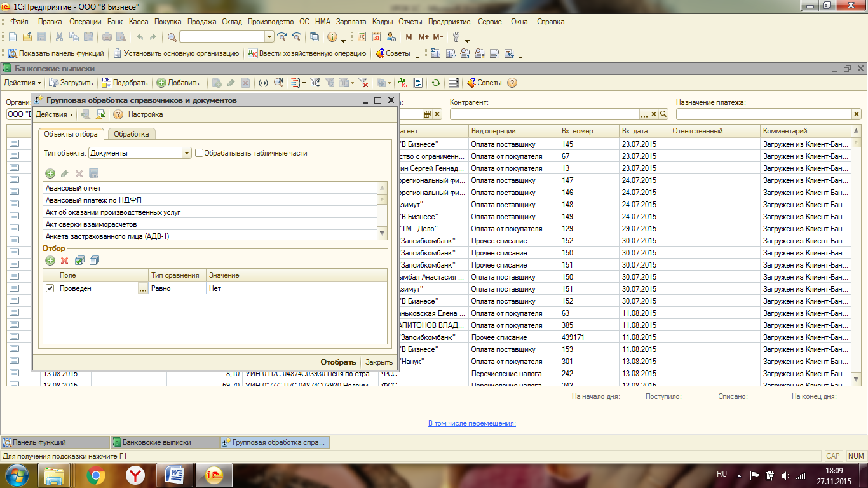Click ellipsis button in Проведен field cell
Screen dimensions: 868x488
click(142, 288)
